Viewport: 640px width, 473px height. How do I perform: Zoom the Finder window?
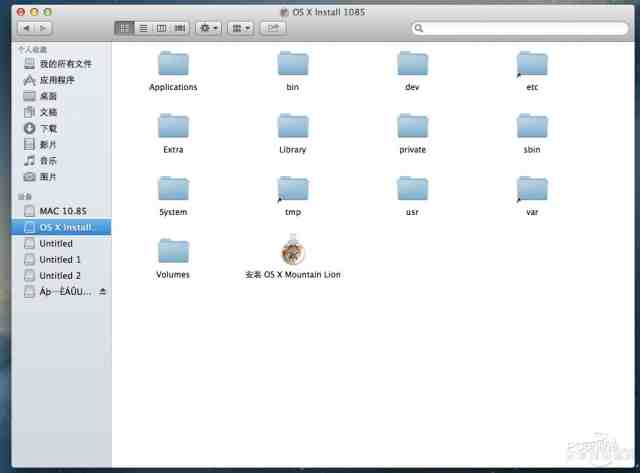coord(47,12)
